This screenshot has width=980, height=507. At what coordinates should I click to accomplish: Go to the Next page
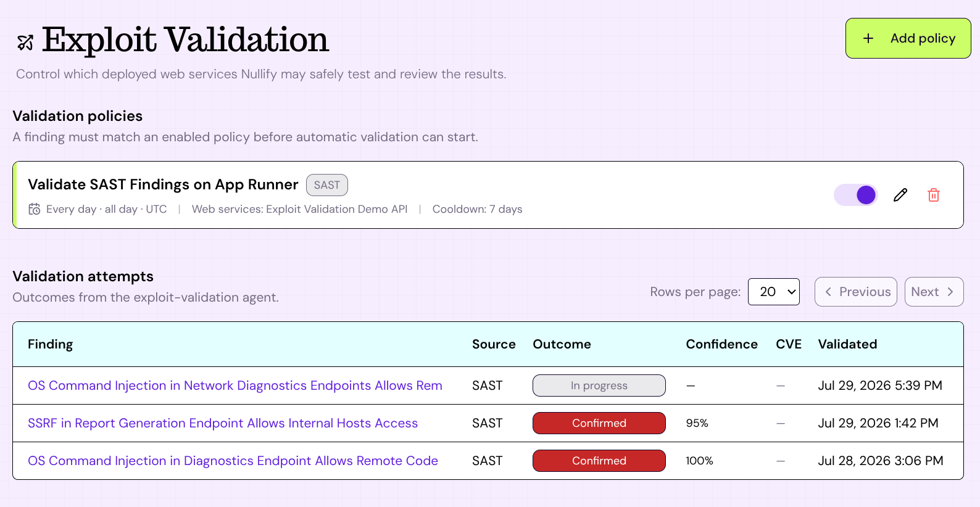pos(934,292)
